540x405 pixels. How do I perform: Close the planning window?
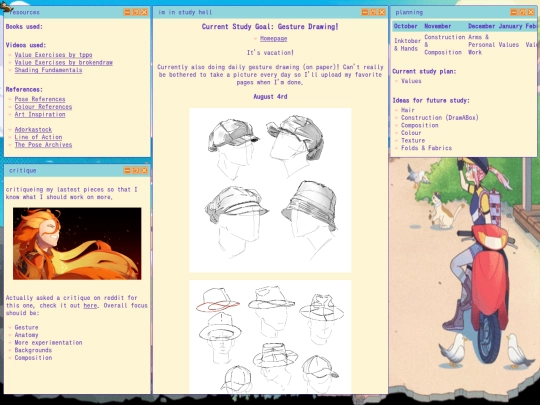click(x=531, y=12)
